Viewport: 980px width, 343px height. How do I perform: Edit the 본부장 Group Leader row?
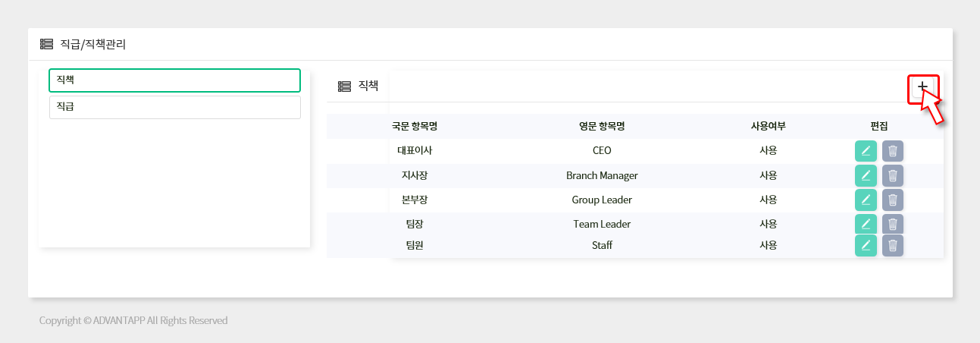pos(866,200)
